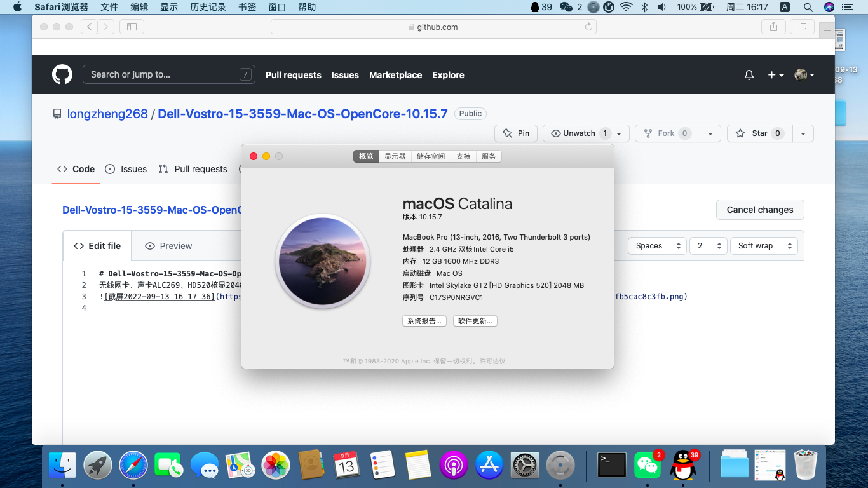Expand the Star lists arrow
The image size is (868, 488).
pos(803,133)
